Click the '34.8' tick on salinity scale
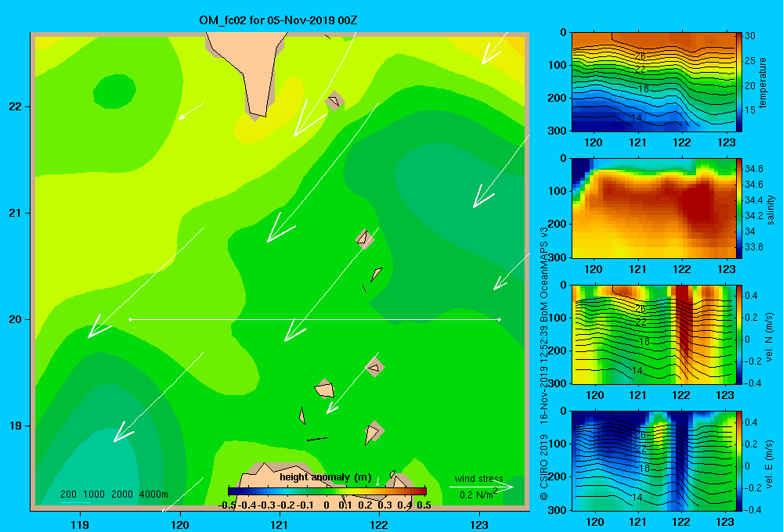The image size is (783, 532). pos(753,169)
